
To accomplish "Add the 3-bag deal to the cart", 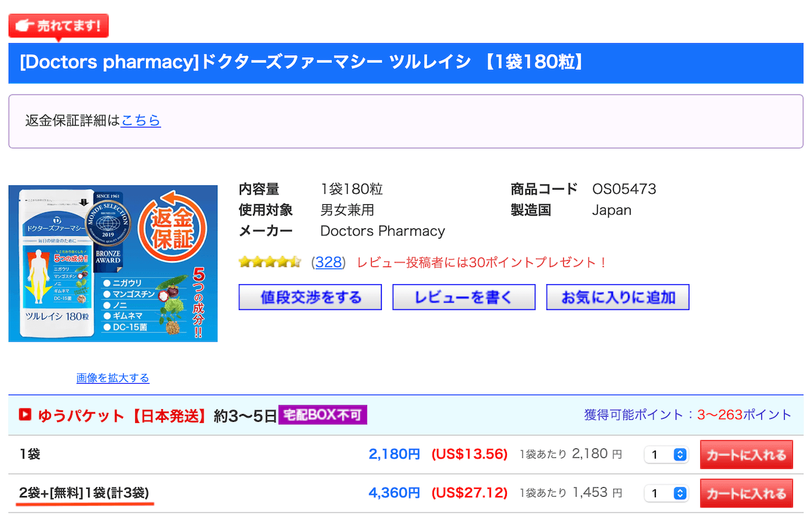I will (x=746, y=493).
